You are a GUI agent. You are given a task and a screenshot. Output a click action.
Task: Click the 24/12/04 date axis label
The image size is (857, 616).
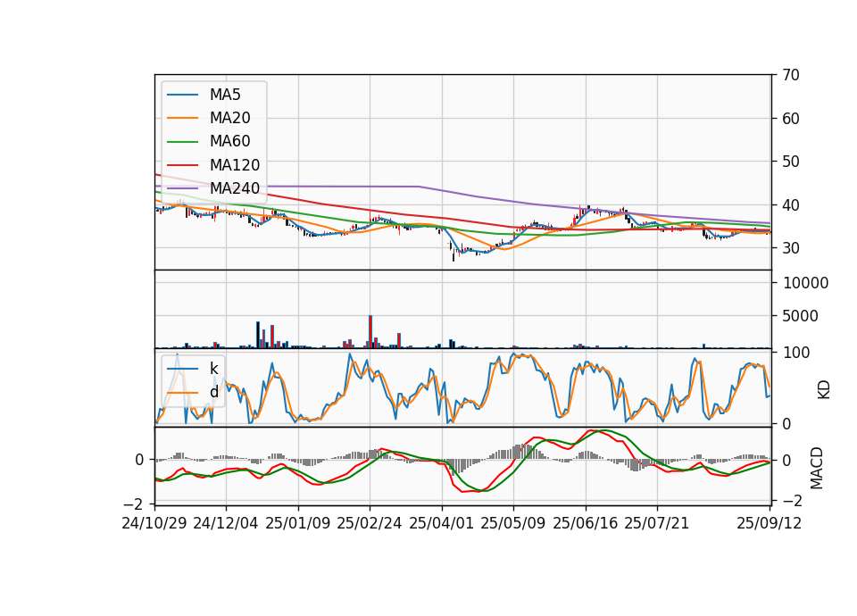click(226, 523)
